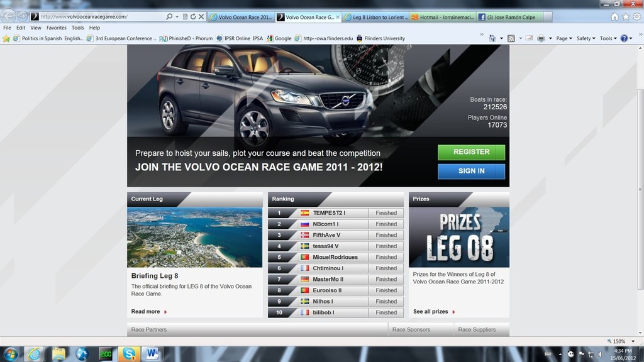Toggle Compatibility View icon in address bar

point(186,17)
